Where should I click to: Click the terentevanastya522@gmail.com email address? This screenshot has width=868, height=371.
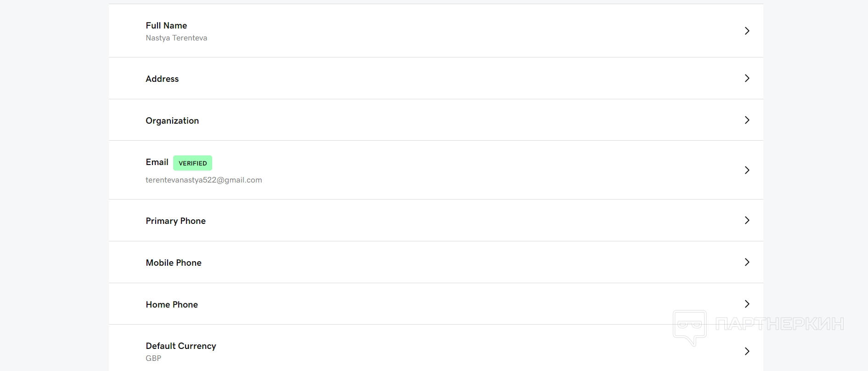click(203, 180)
